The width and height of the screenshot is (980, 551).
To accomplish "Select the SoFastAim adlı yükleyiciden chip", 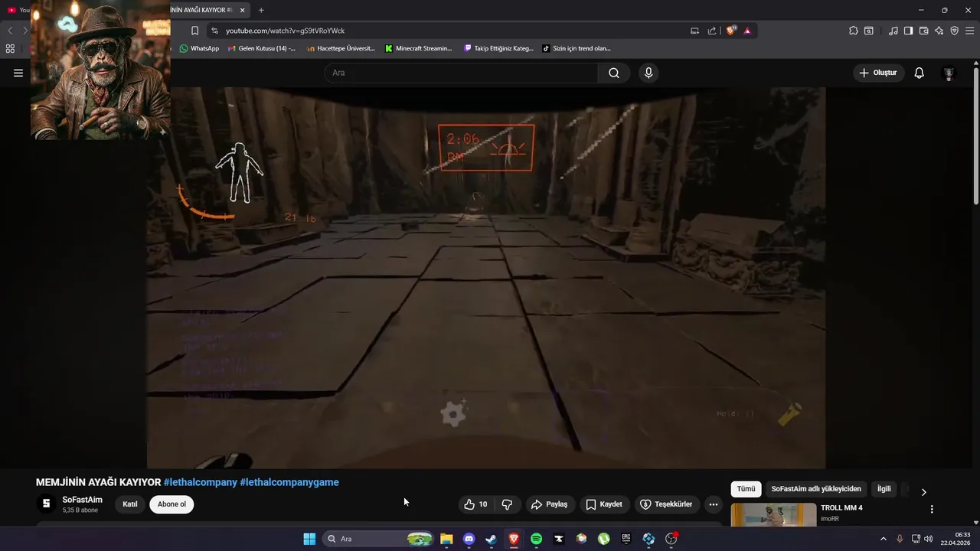I will pos(816,489).
